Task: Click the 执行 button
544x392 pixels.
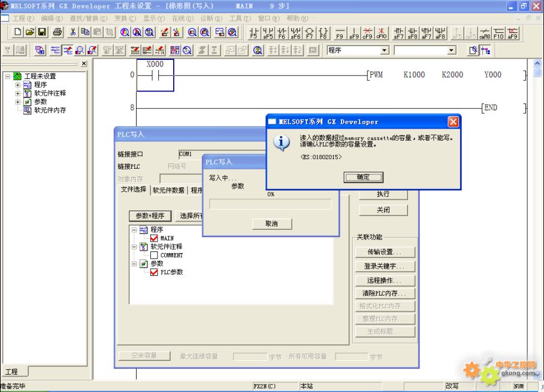Action: pos(383,194)
